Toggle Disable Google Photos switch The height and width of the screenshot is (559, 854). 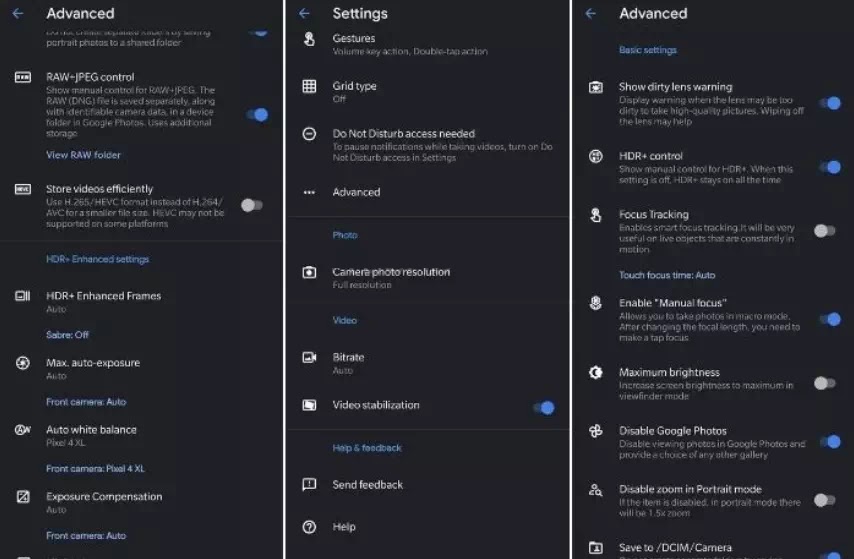[830, 441]
